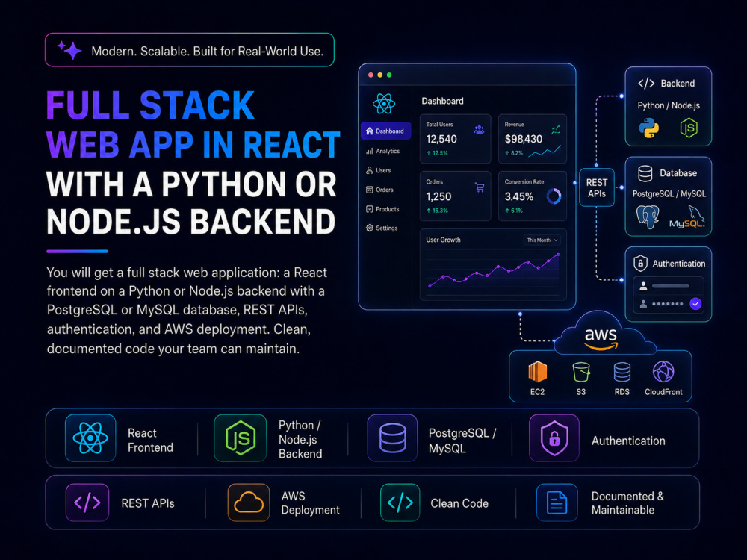Viewport: 747px width, 560px height.
Task: Click the Authentication shield icon tile
Action: pyautogui.click(x=554, y=438)
